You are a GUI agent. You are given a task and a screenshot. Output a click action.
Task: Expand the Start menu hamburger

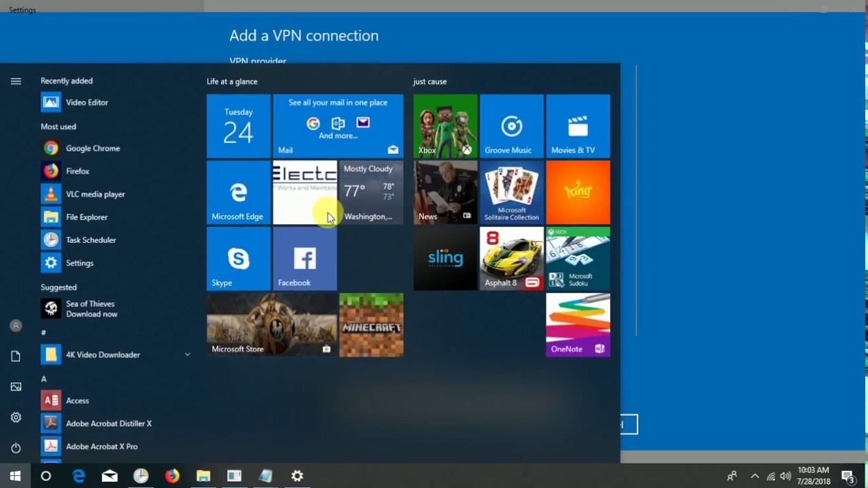[16, 81]
